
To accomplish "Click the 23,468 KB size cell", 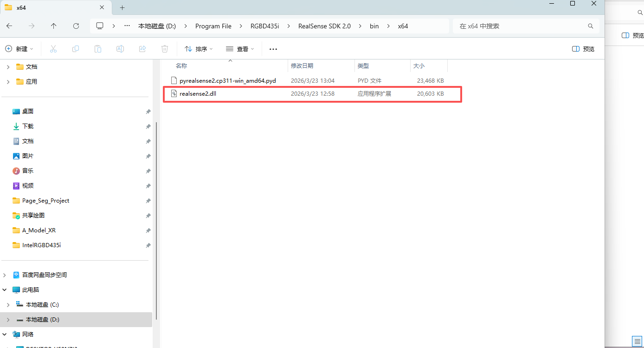I will (430, 80).
